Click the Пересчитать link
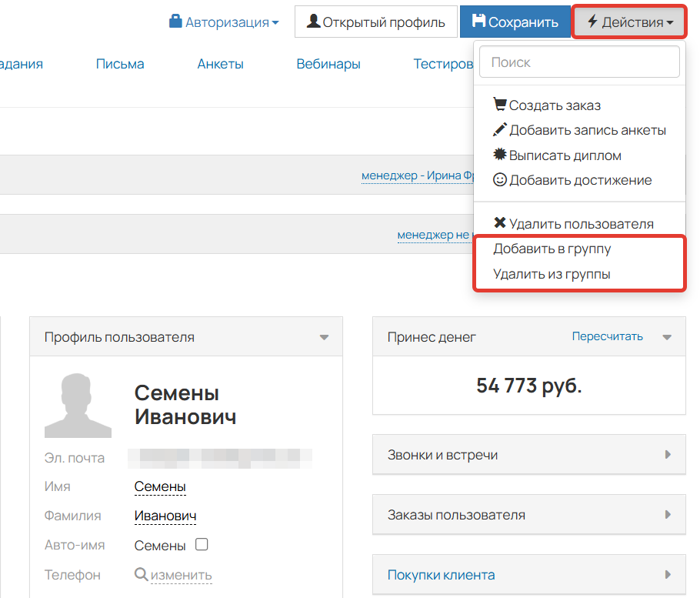The width and height of the screenshot is (700, 598). coord(606,336)
